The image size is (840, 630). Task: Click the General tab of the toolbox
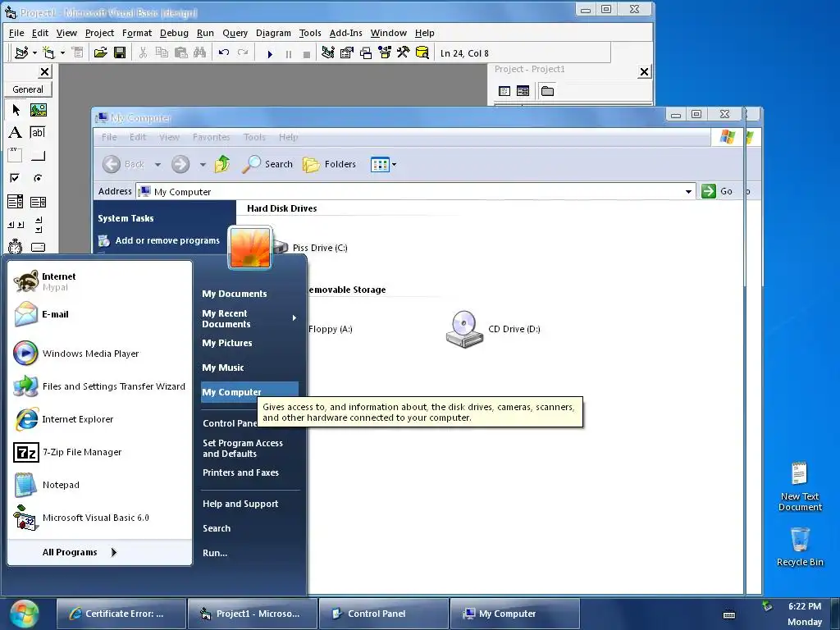pos(28,89)
